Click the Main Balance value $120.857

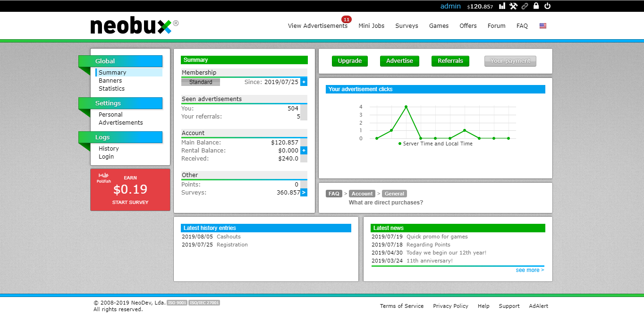coord(285,142)
